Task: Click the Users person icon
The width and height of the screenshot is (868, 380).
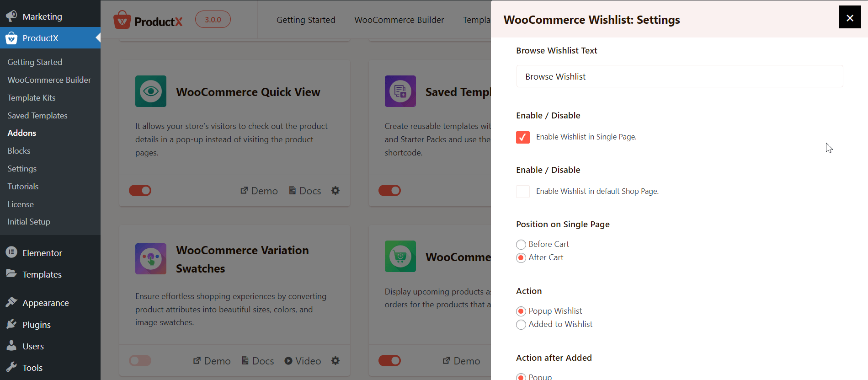Action: (x=11, y=346)
